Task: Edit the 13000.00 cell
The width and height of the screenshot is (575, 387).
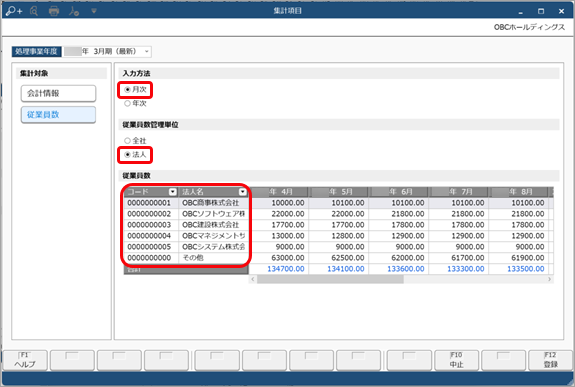Action: tap(278, 236)
